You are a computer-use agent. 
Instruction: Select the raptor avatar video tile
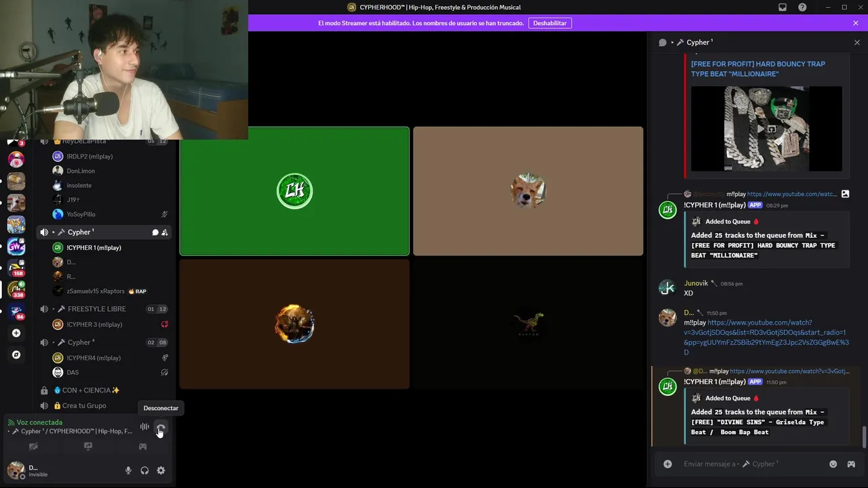click(x=528, y=324)
